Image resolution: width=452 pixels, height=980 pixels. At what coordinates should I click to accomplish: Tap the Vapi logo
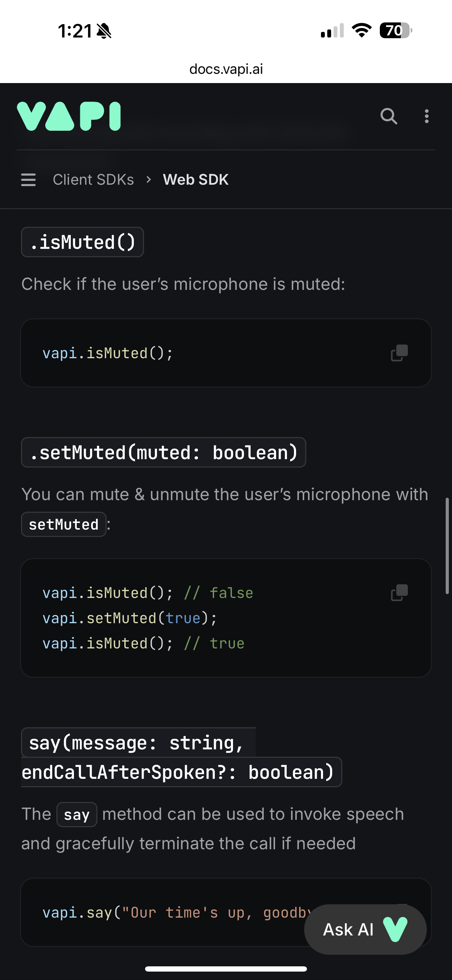(69, 116)
